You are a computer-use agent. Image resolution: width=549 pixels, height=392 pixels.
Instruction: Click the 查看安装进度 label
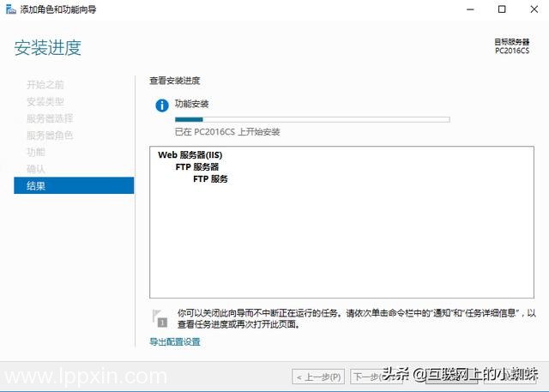click(x=175, y=81)
